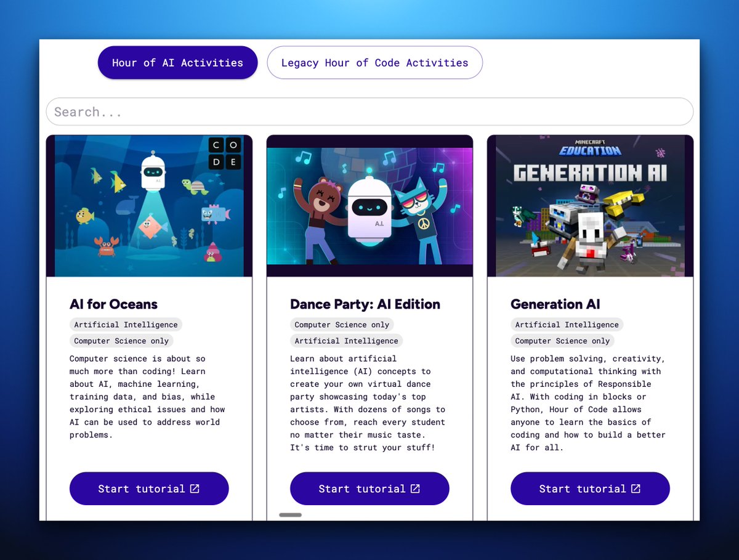Viewport: 739px width, 560px height.
Task: Open Legacy Hour of Code Activities tab
Action: coord(374,62)
